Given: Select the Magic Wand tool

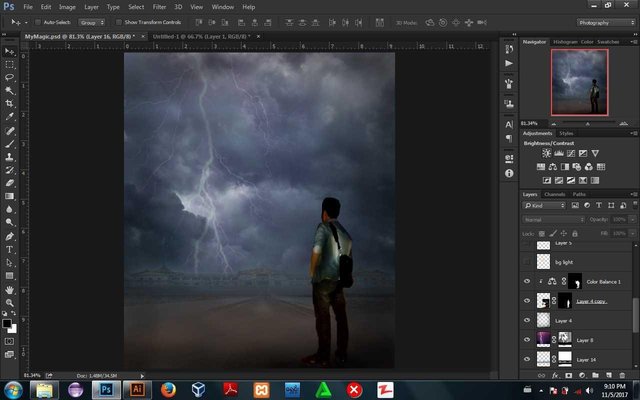Looking at the screenshot, I should click(10, 90).
